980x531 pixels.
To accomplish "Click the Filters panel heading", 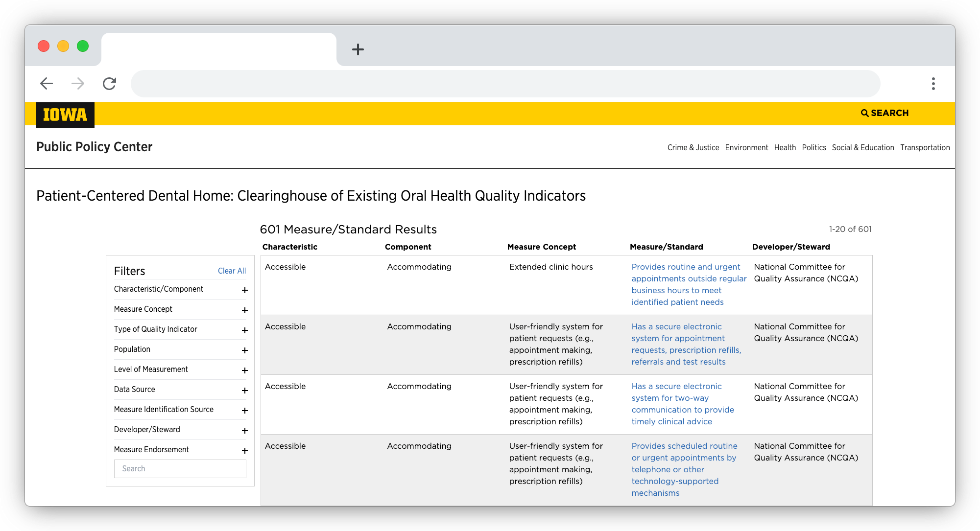I will 130,271.
